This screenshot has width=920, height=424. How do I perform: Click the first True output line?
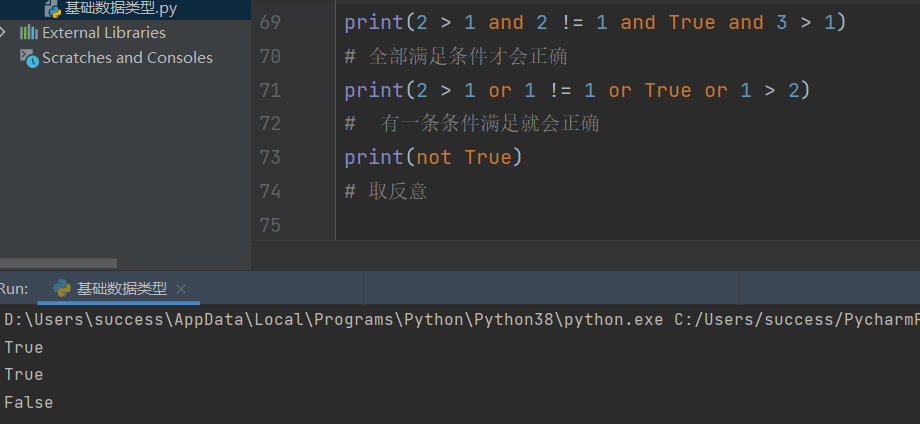[23, 347]
